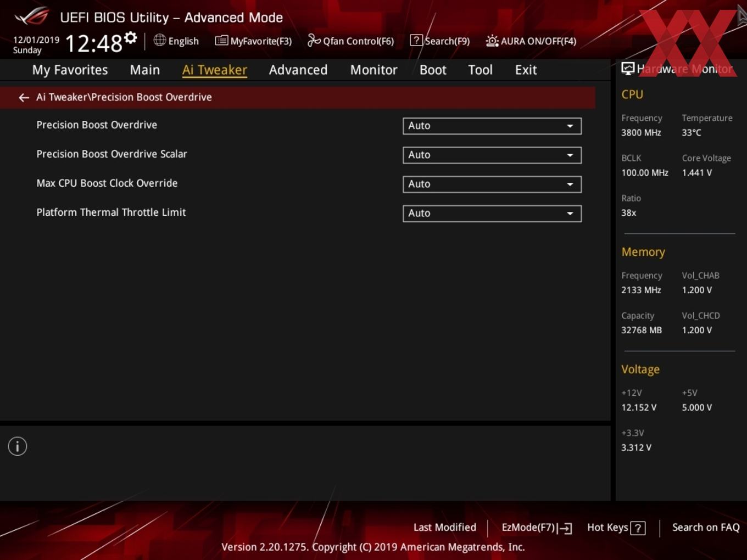The width and height of the screenshot is (747, 560).
Task: Select the Precision Boost Overdrive label
Action: point(97,125)
